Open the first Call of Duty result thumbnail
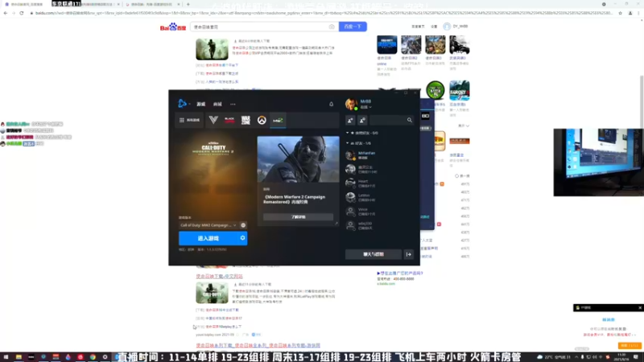The width and height of the screenshot is (644, 362). pyautogui.click(x=212, y=49)
